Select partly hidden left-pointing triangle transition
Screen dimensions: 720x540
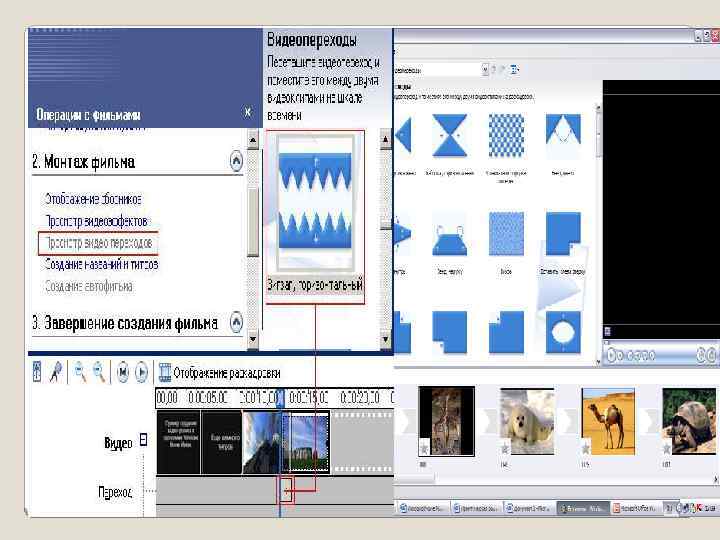point(403,135)
